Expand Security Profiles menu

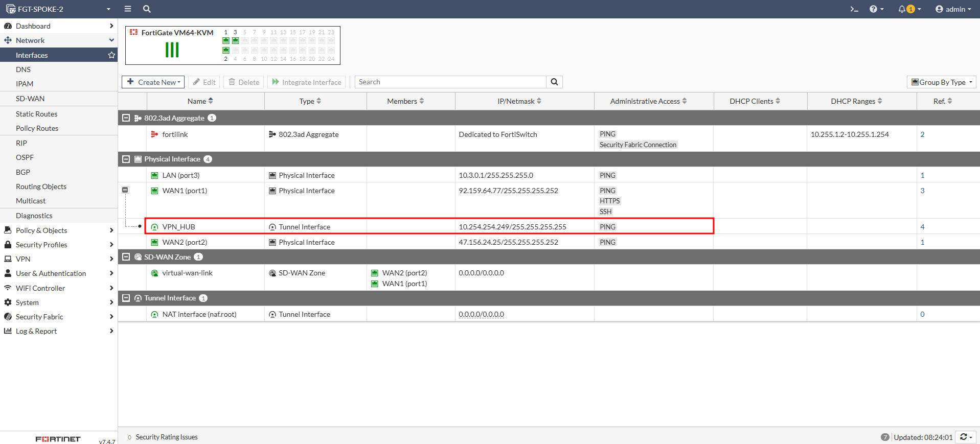[59, 245]
